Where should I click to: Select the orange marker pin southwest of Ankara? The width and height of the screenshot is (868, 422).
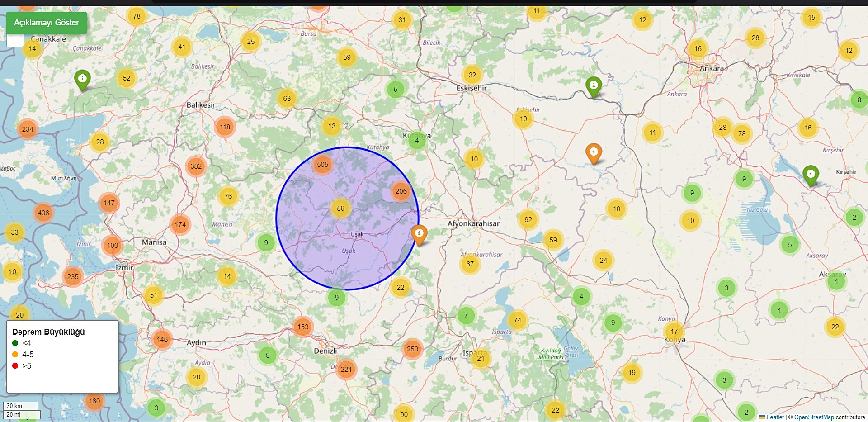[594, 153]
